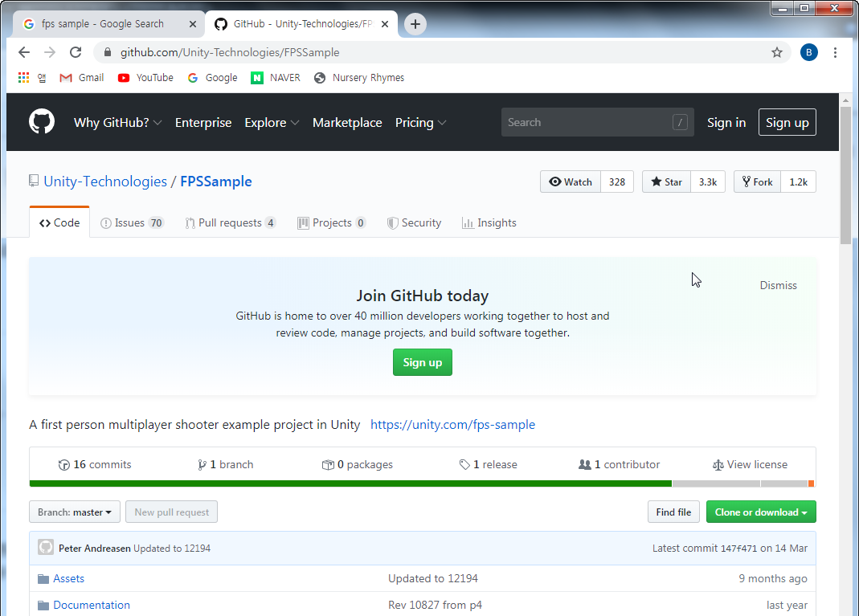The height and width of the screenshot is (616, 859).
Task: Open Chrome three-dot menu
Action: (835, 52)
